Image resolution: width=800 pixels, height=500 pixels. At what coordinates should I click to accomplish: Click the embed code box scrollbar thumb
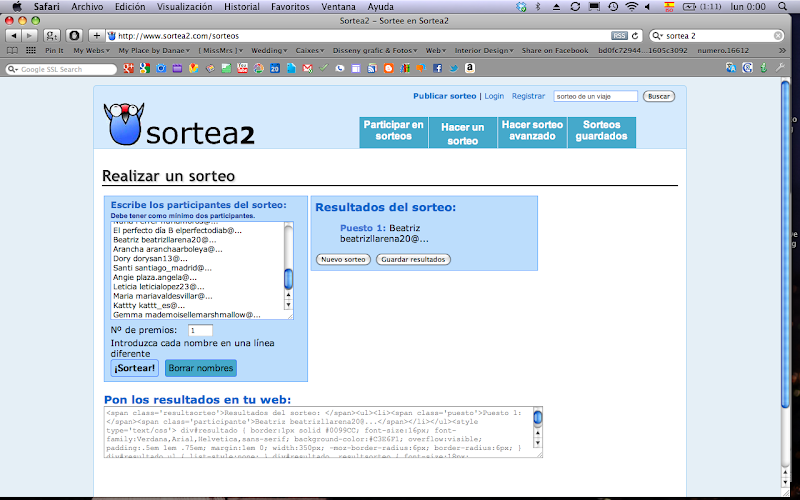pyautogui.click(x=538, y=417)
